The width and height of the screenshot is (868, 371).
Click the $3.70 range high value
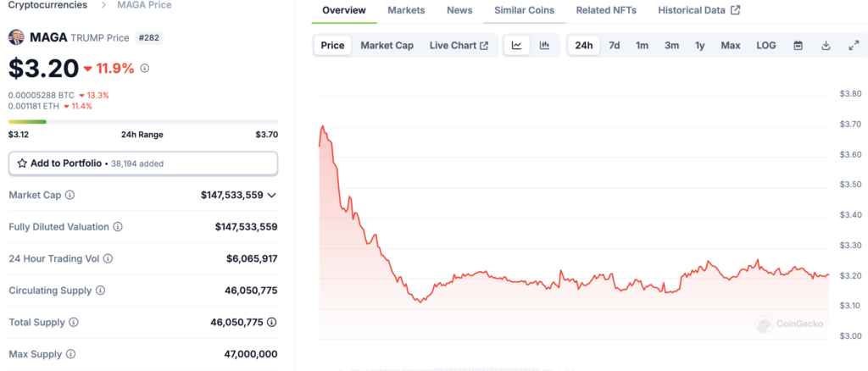(267, 135)
